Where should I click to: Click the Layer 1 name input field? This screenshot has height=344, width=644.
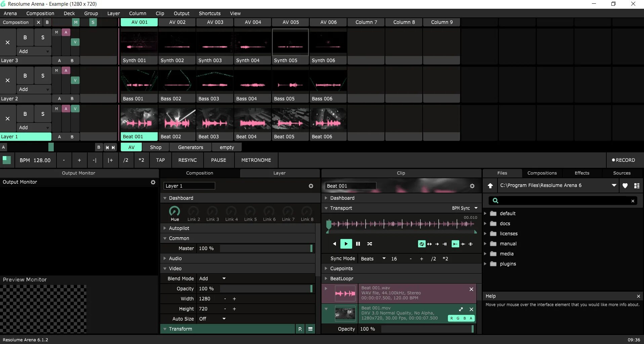pyautogui.click(x=189, y=186)
